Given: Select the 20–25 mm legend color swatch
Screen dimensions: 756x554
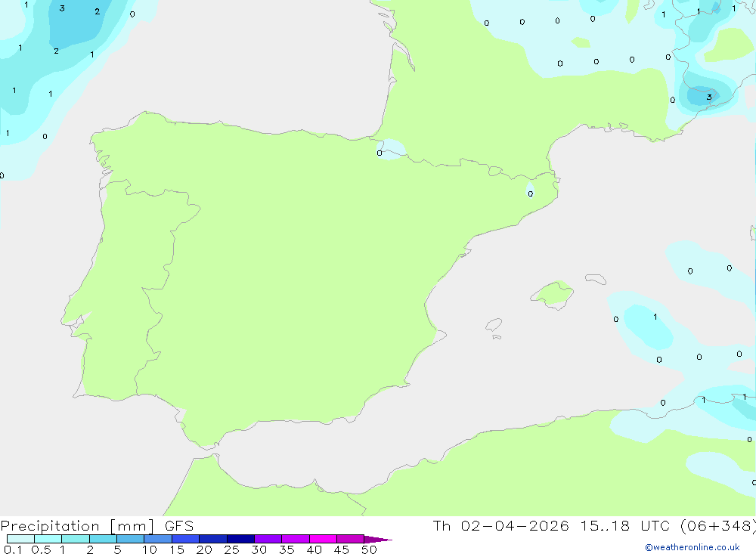Looking at the screenshot, I should [x=212, y=539].
